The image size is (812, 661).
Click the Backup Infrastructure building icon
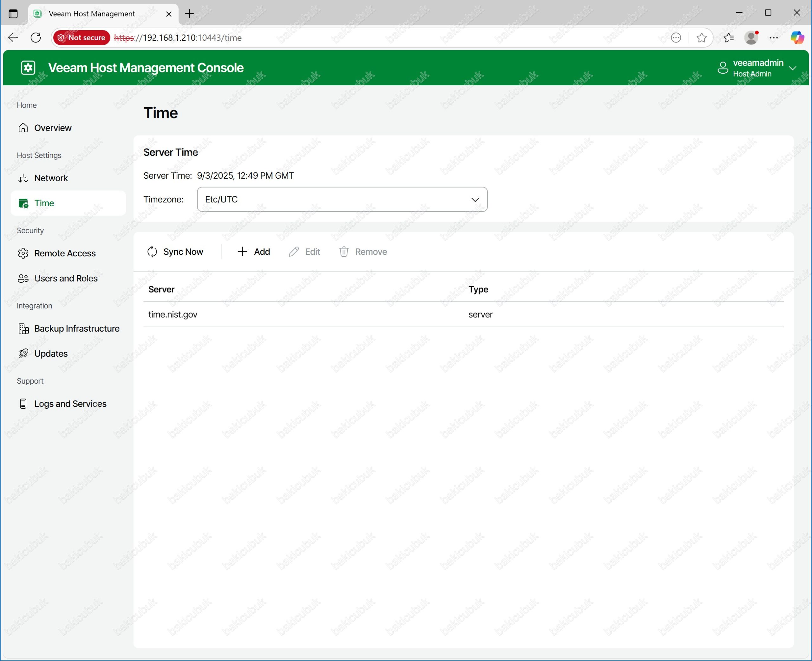(x=23, y=329)
